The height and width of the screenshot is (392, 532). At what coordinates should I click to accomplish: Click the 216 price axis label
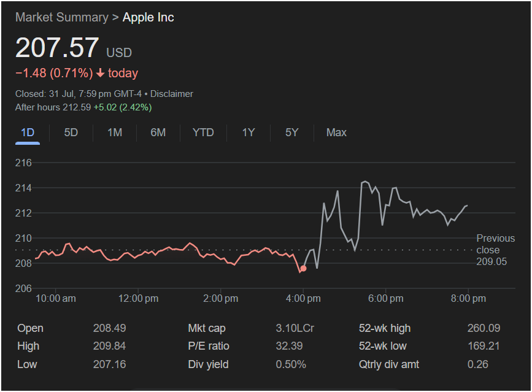click(x=23, y=163)
